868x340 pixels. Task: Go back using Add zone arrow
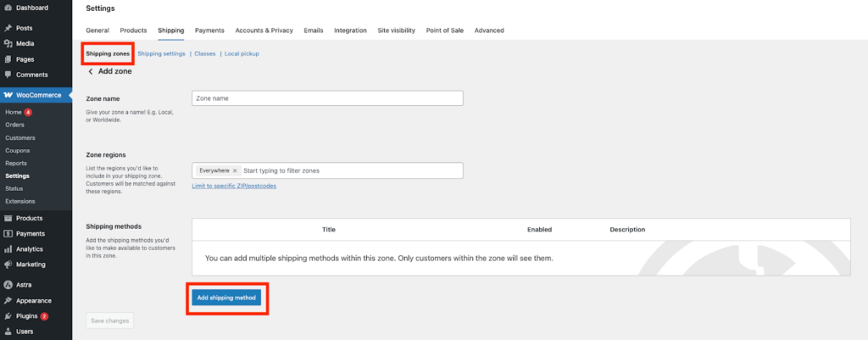[x=90, y=71]
